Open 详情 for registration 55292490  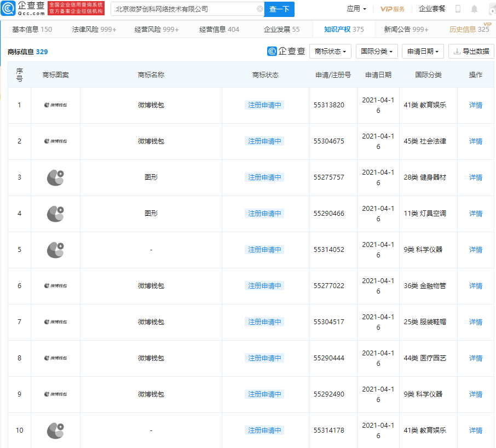tap(475, 394)
